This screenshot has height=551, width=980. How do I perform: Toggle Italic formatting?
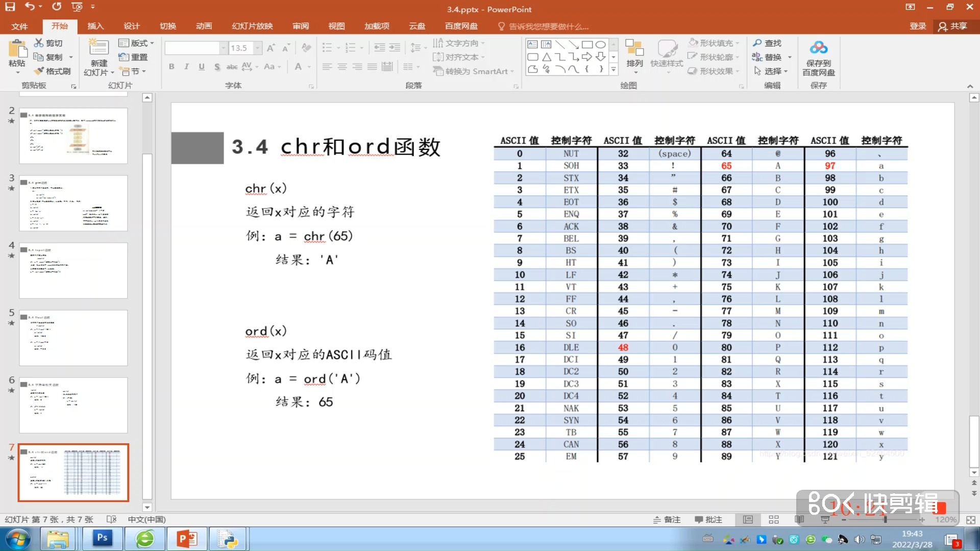(186, 66)
